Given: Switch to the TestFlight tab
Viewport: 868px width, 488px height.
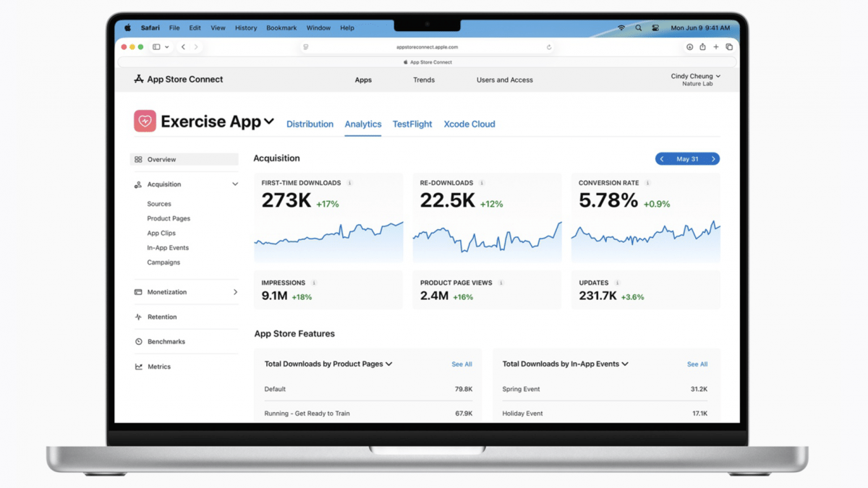Looking at the screenshot, I should (x=412, y=124).
